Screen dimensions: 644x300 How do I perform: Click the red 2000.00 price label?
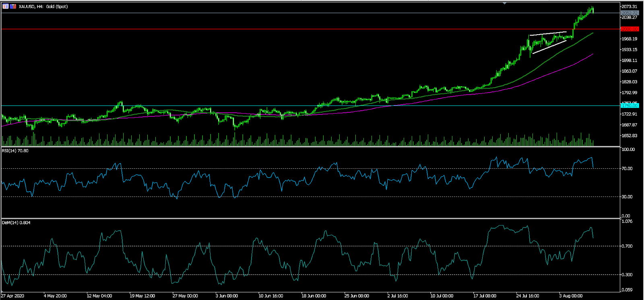coord(630,29)
